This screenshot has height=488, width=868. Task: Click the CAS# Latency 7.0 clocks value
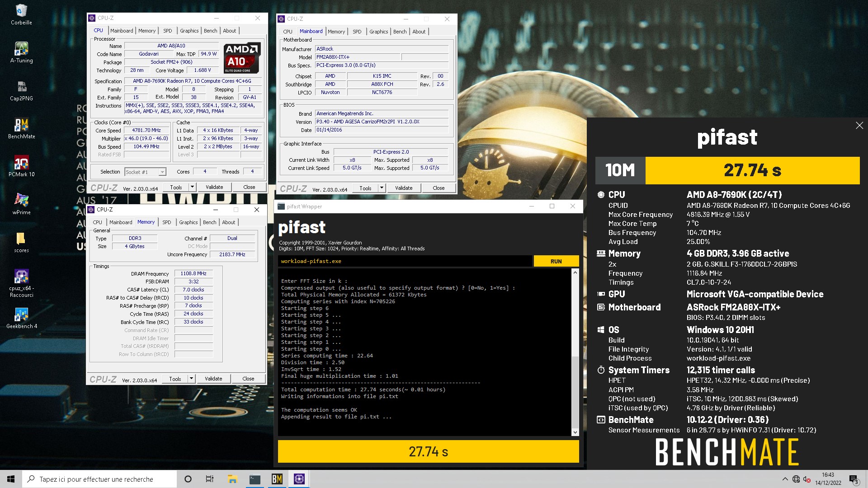(x=193, y=290)
